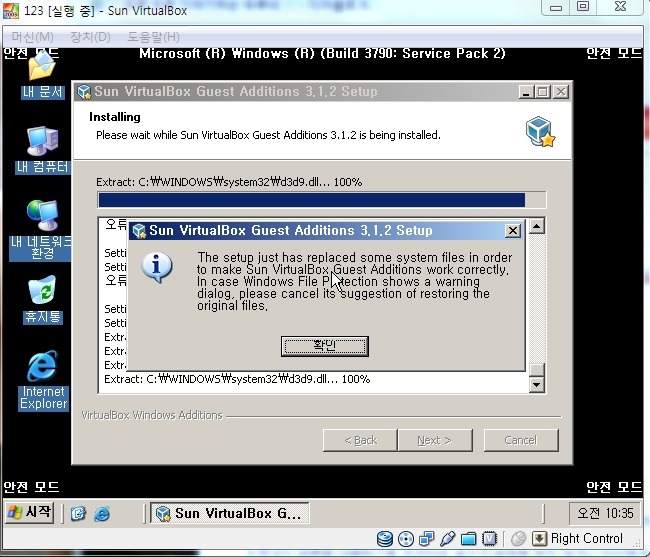
Task: Click the blue information icon in dialog
Action: [156, 267]
